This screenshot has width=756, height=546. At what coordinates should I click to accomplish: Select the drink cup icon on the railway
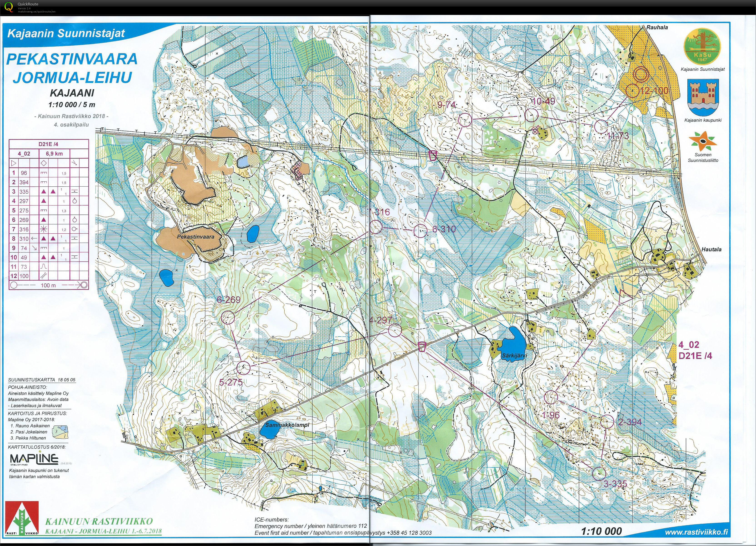[x=433, y=156]
